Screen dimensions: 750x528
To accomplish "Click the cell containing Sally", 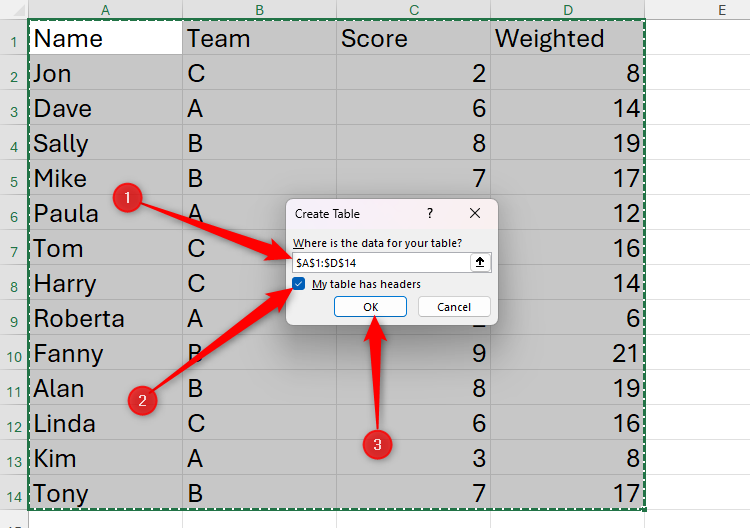I will pyautogui.click(x=106, y=144).
